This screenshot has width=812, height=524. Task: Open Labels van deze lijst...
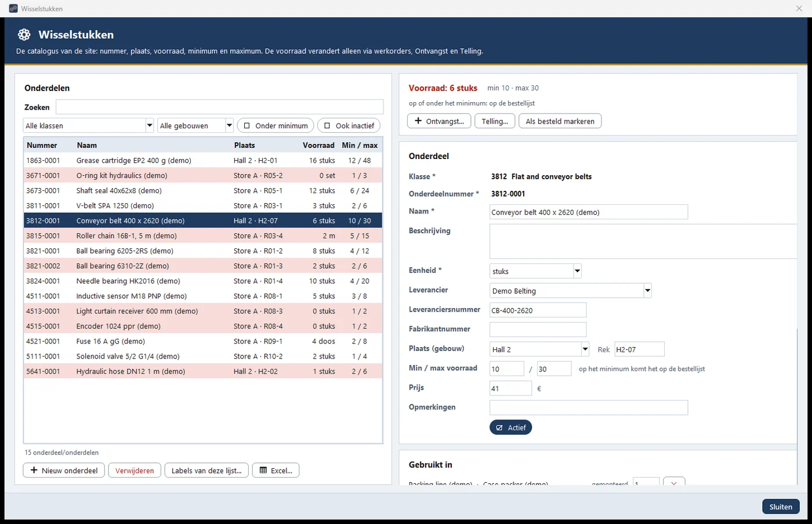pyautogui.click(x=206, y=470)
